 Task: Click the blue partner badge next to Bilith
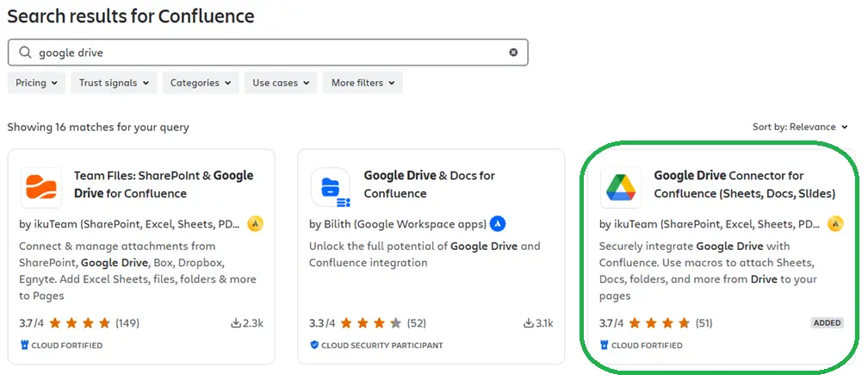coord(498,224)
